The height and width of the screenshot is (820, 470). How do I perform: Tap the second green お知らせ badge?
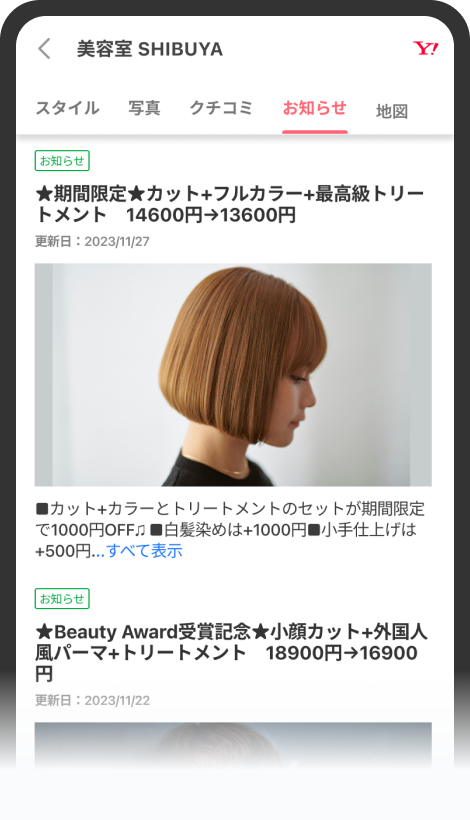point(62,598)
